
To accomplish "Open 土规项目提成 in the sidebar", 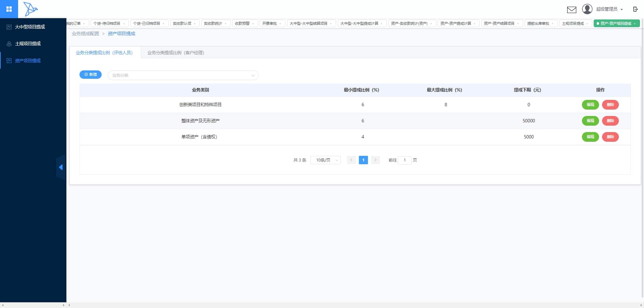I will pyautogui.click(x=33, y=44).
